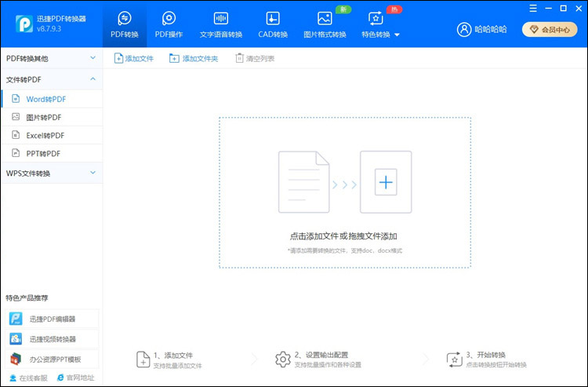Screen dimensions: 588x387
Task: Open the 文字语音转换 tab
Action: click(221, 25)
